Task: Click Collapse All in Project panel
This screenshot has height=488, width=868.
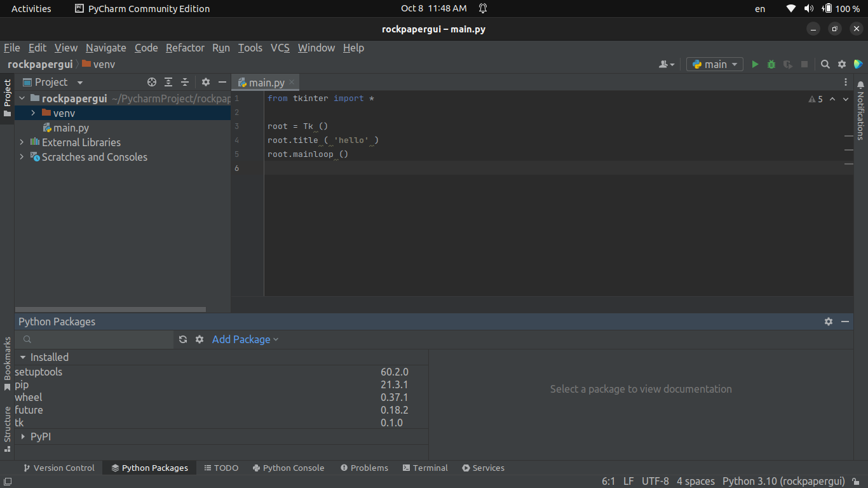Action: click(185, 82)
